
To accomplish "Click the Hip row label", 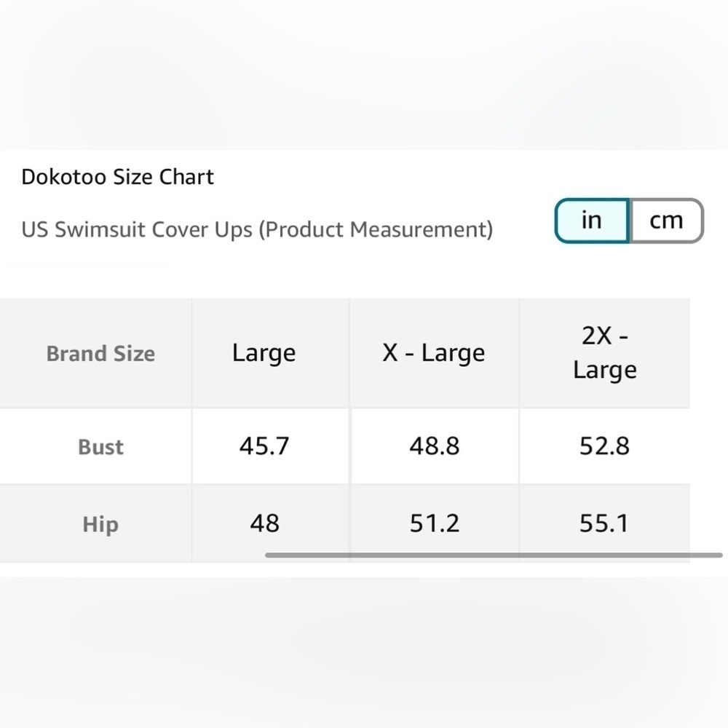I will click(x=100, y=523).
